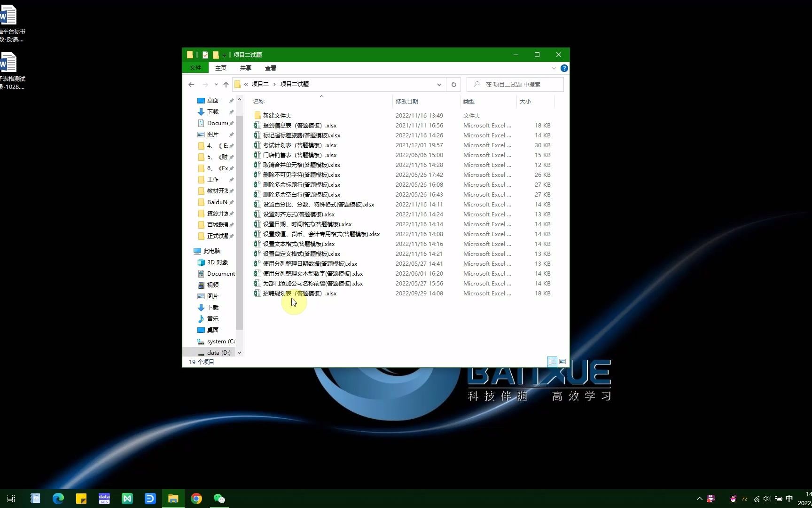Click the Excel icon of 删除多余空白行 file

tap(257, 195)
